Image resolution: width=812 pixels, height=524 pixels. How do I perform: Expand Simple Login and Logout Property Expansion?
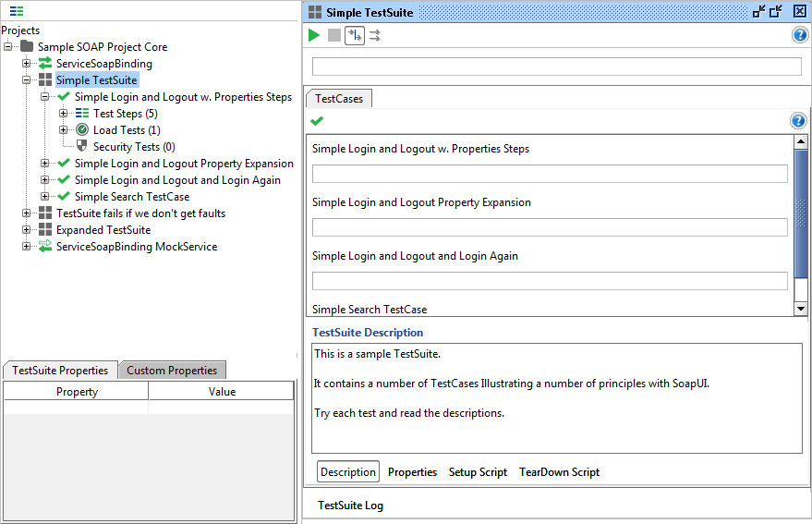(x=45, y=163)
